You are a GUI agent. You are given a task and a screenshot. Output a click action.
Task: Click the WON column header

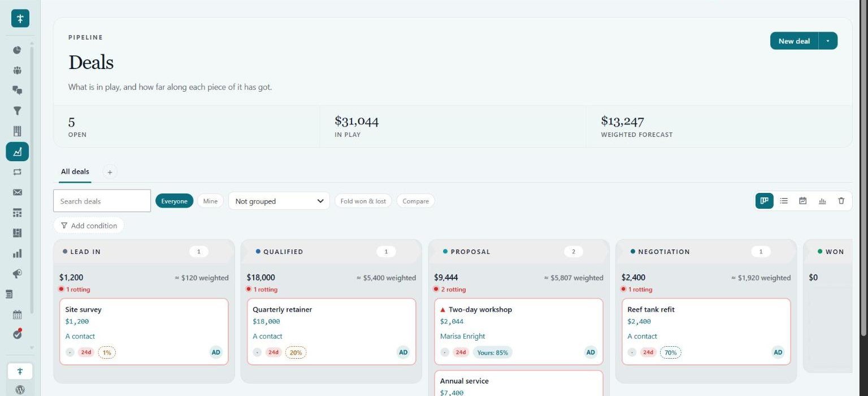click(x=828, y=252)
